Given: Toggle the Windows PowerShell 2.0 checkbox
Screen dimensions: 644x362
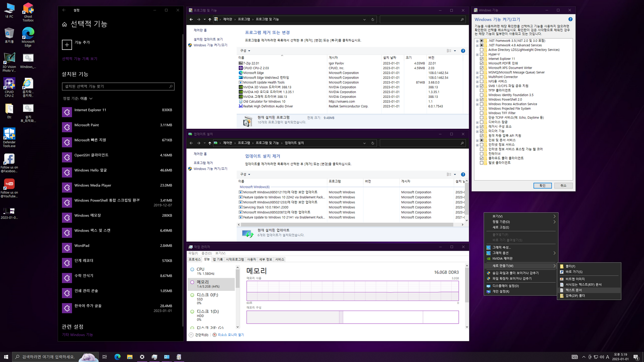Looking at the screenshot, I should (x=481, y=99).
